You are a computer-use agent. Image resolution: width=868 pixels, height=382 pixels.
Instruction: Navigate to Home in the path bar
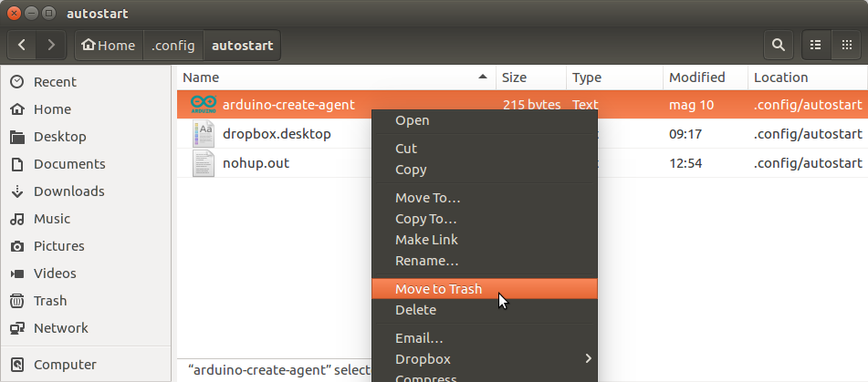pyautogui.click(x=109, y=45)
